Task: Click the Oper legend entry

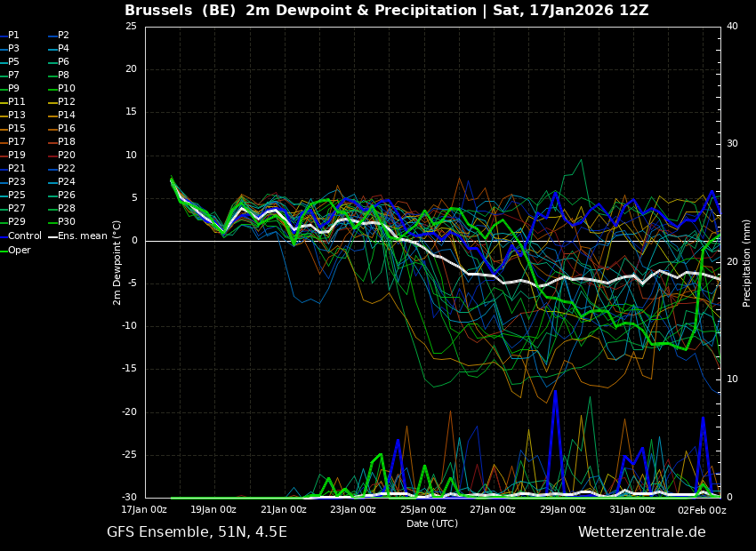Action: pyautogui.click(x=15, y=251)
